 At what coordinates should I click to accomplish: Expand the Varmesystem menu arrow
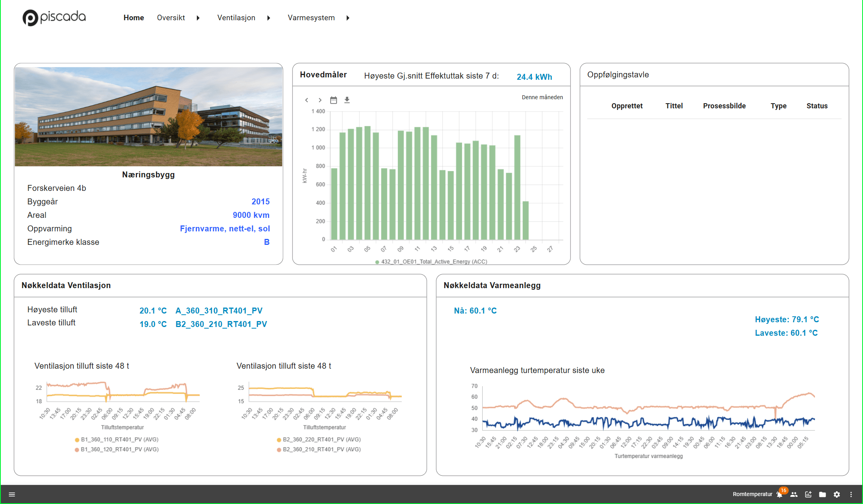pyautogui.click(x=348, y=18)
